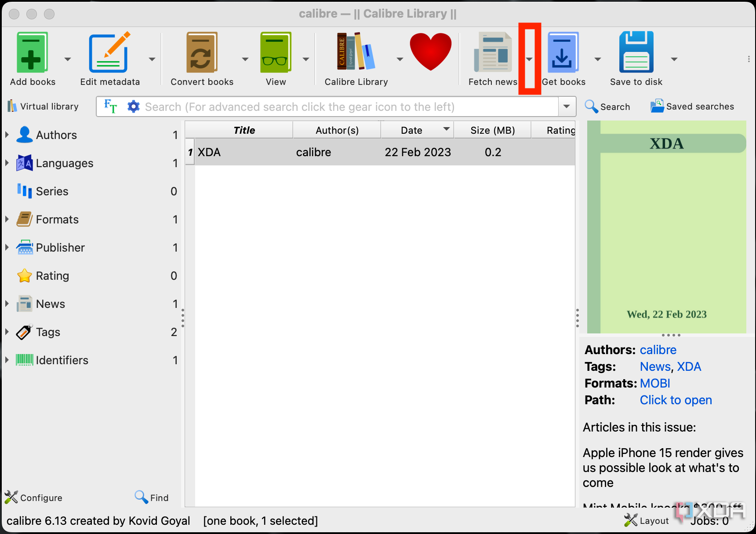756x534 pixels.
Task: Open Fetch news dropdown arrow
Action: point(530,59)
